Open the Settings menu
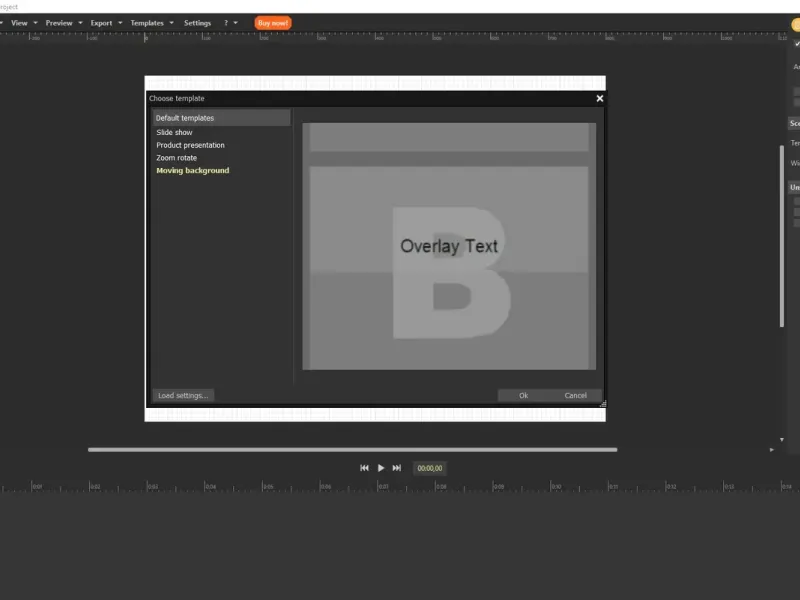 coord(197,23)
